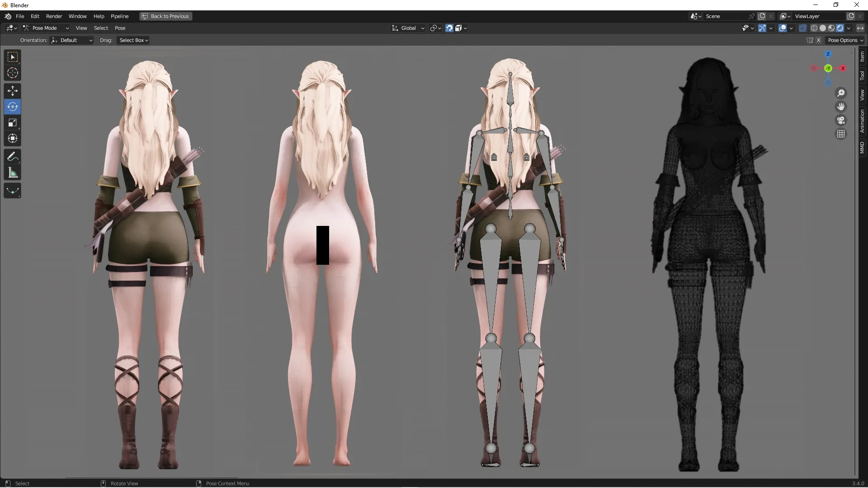
Task: Activate the Move tool
Action: click(x=12, y=91)
